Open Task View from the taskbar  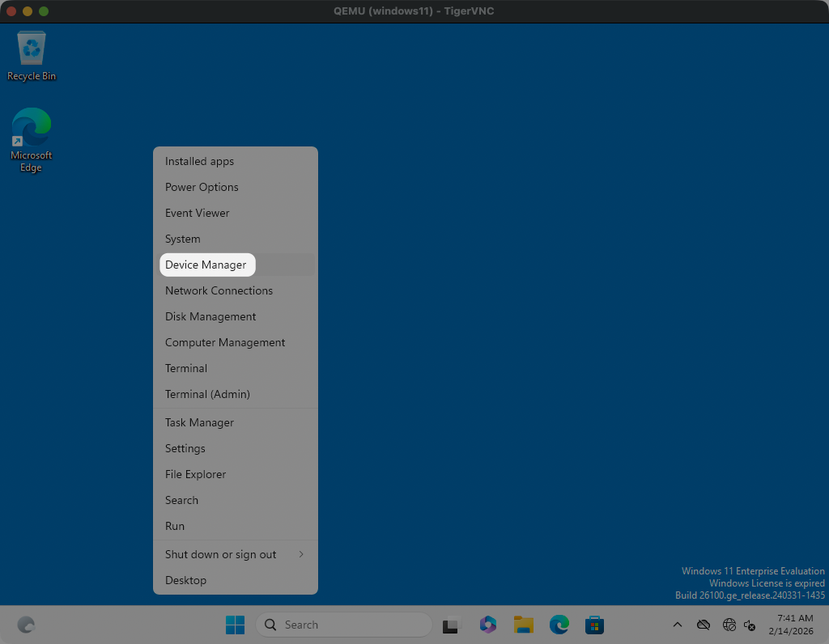tap(451, 625)
